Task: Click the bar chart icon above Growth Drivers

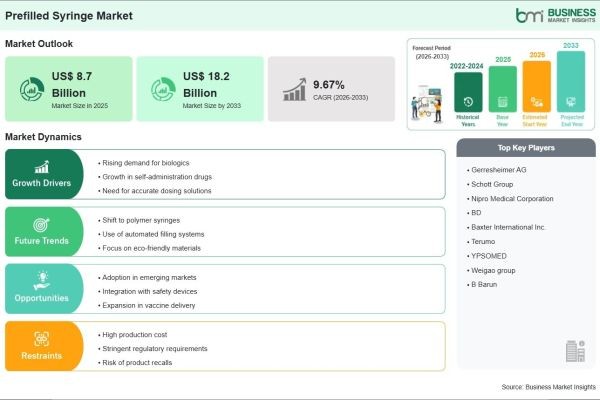Action: 42,167
